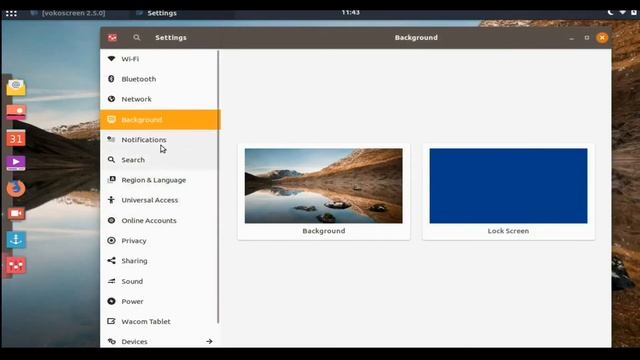Open the applications grid in top bar
The height and width of the screenshot is (360, 640).
click(11, 13)
